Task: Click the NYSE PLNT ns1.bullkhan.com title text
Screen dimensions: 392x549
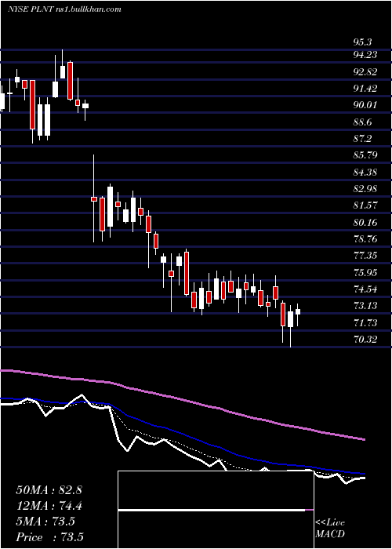Action: (64, 9)
